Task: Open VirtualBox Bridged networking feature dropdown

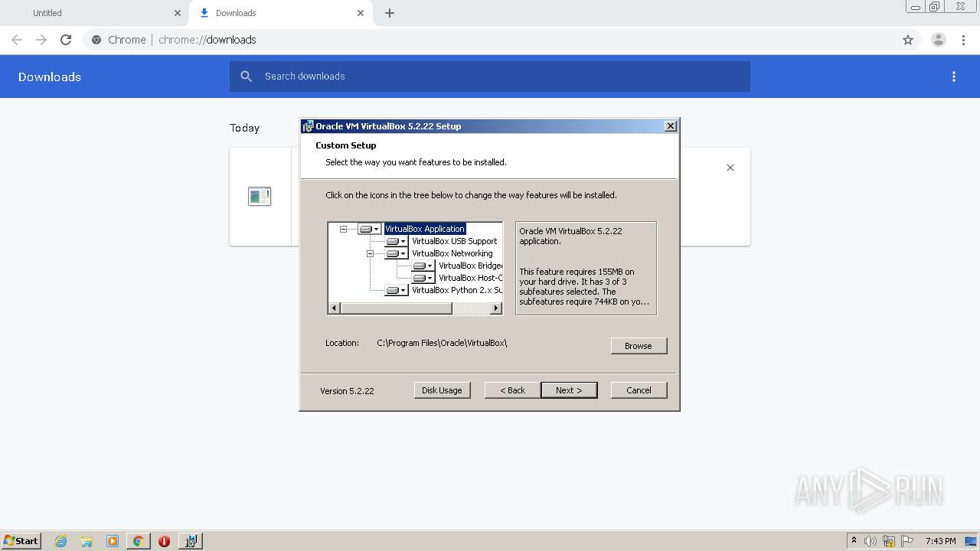Action: [x=423, y=266]
